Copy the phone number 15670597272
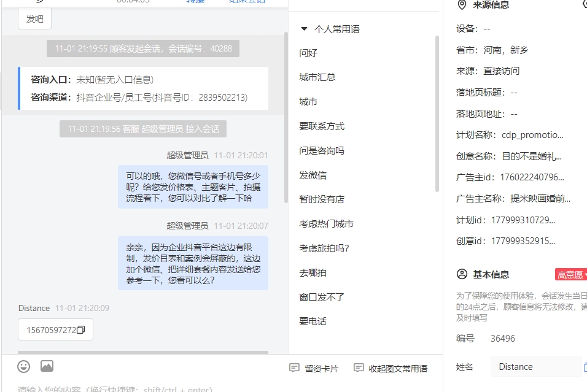Viewport: 587px width, 392px height. (x=81, y=330)
